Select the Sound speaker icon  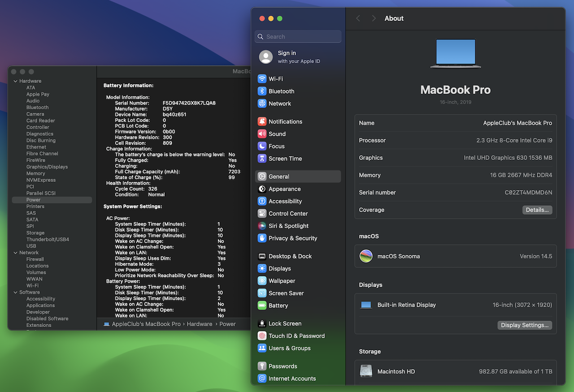tap(262, 134)
